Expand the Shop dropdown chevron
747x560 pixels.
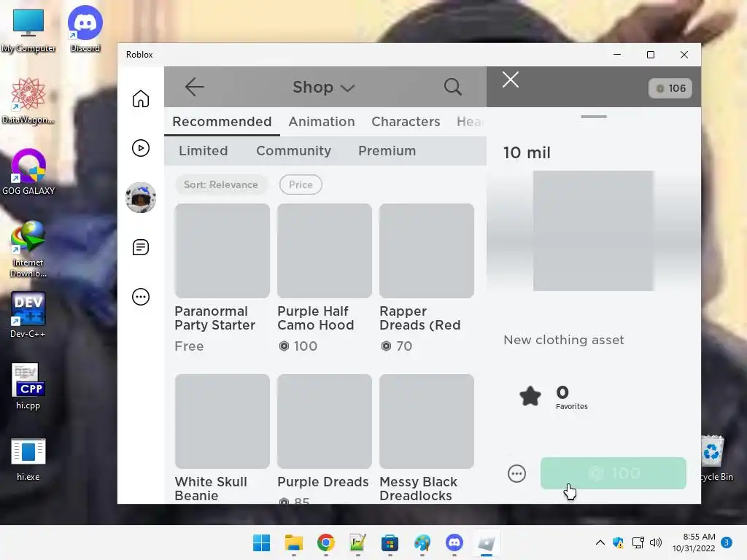(348, 88)
